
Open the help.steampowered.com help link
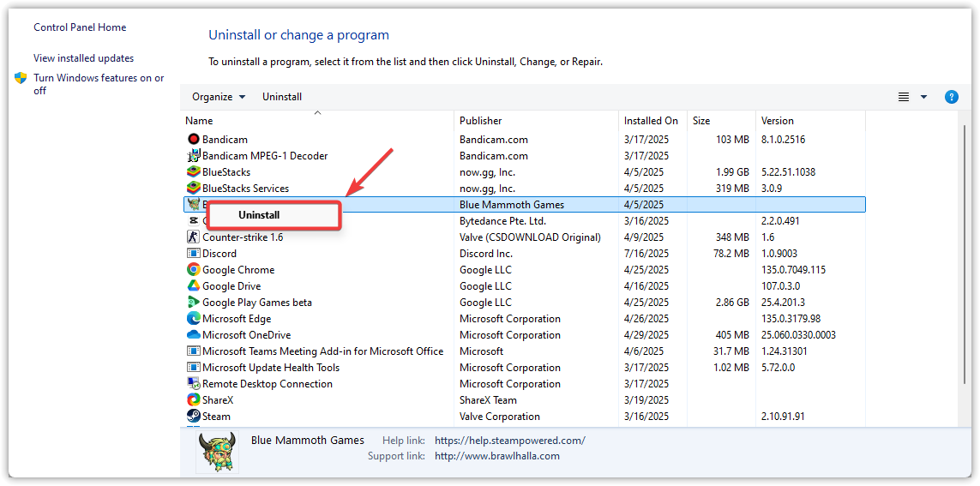(x=510, y=441)
